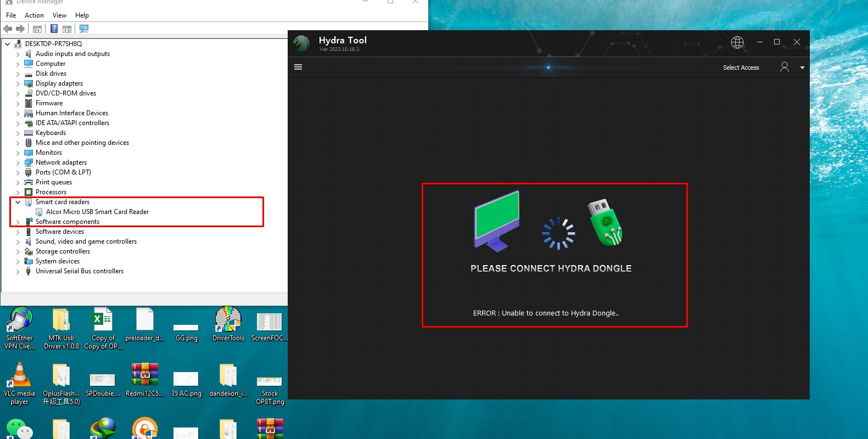Select the Software components tree item
Image resolution: width=868 pixels, height=439 pixels.
[x=68, y=222]
